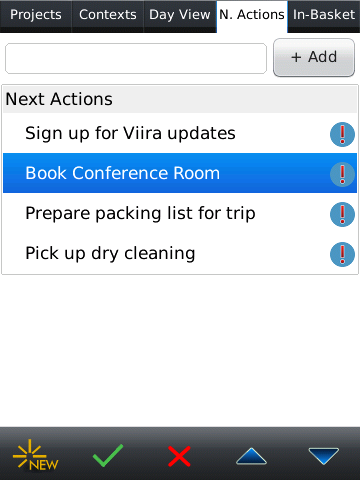
Task: Click priority icon for Pick up dry cleaning
Action: click(342, 254)
